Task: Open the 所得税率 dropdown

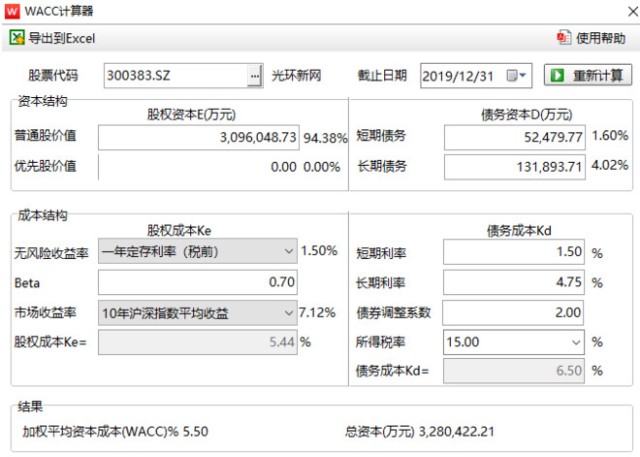Action: (576, 342)
